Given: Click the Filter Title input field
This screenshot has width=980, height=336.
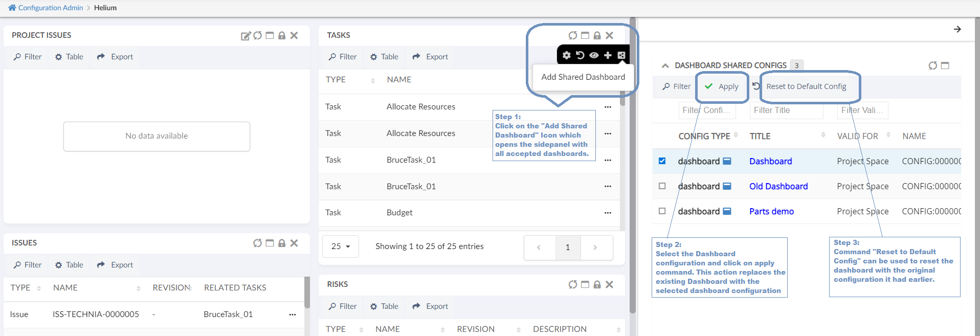Looking at the screenshot, I should [786, 110].
